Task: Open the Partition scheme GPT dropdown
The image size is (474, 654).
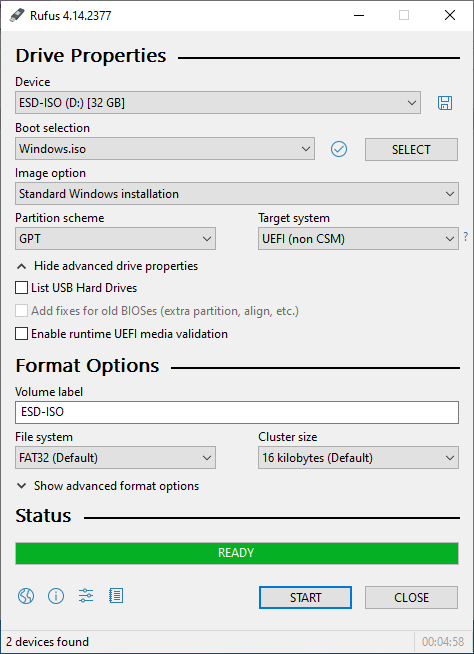Action: coord(115,239)
